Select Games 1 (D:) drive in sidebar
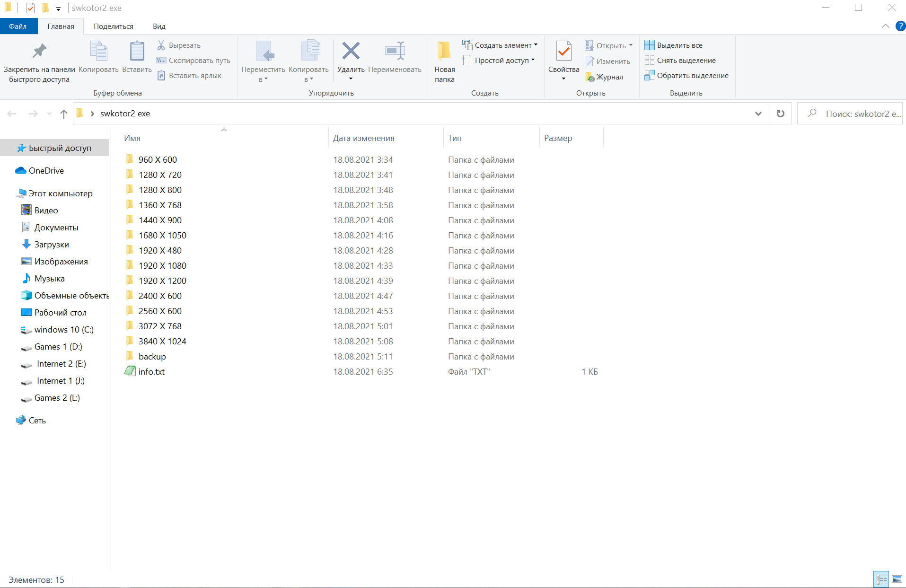This screenshot has height=588, width=906. 58,347
